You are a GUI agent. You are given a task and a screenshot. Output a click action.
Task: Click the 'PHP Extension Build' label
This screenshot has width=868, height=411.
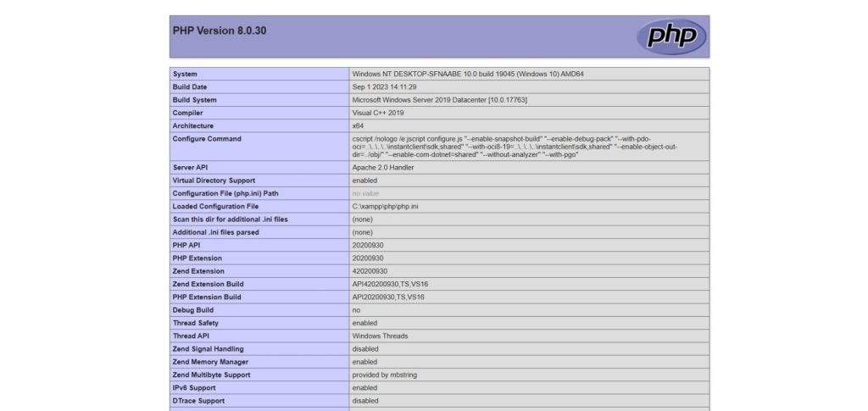pyautogui.click(x=207, y=297)
